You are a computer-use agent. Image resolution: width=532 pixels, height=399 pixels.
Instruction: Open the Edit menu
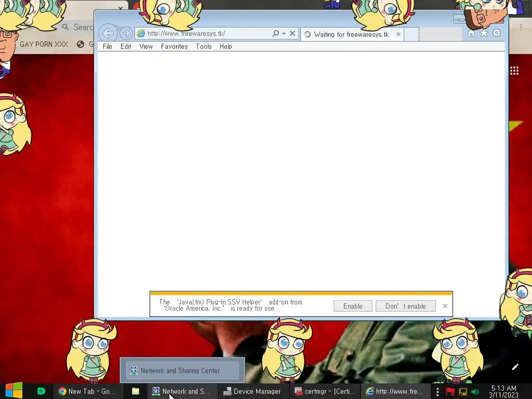tap(126, 46)
